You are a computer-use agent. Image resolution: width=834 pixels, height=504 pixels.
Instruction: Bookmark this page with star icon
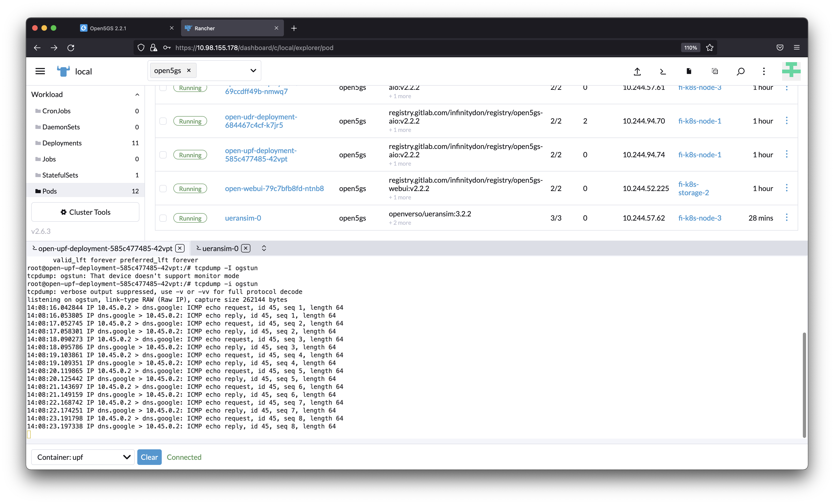tap(710, 48)
